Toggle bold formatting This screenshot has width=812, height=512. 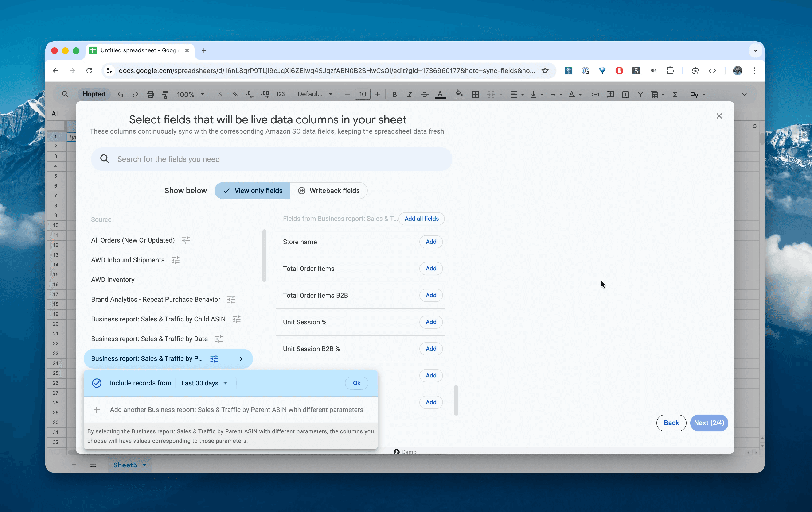(394, 95)
